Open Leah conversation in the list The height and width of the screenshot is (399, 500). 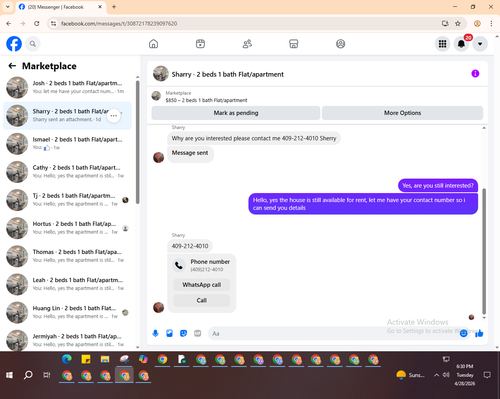pyautogui.click(x=67, y=284)
